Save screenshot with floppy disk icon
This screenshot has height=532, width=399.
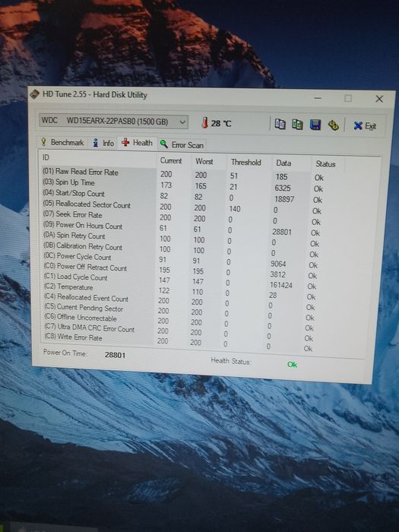click(x=315, y=125)
